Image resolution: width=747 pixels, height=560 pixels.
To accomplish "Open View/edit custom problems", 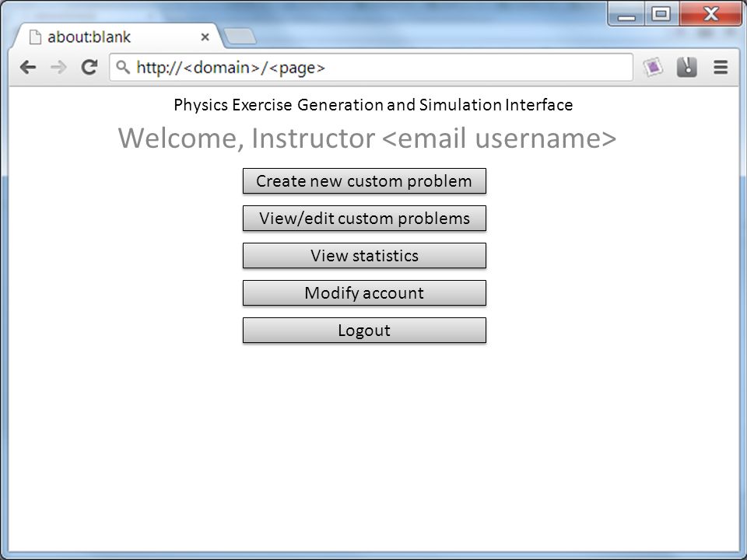I will click(364, 218).
